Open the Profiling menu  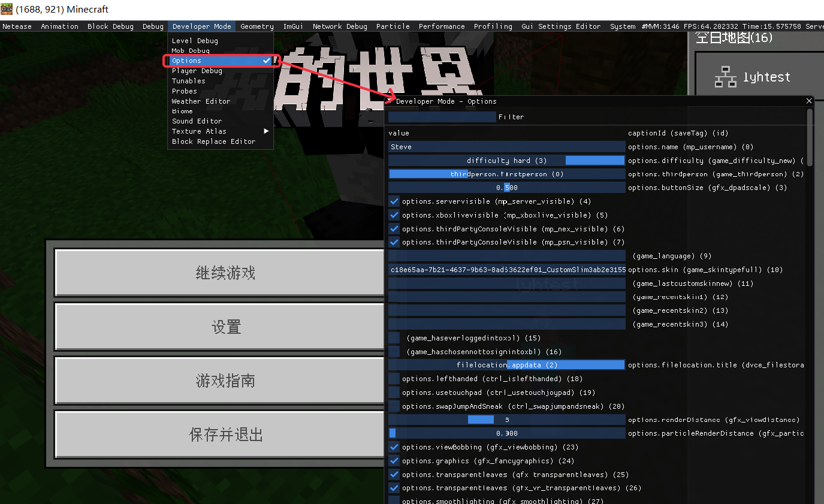(x=493, y=26)
